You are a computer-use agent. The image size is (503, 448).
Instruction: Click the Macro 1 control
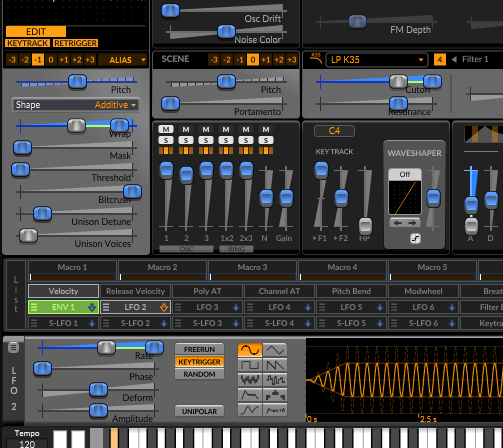point(72,271)
